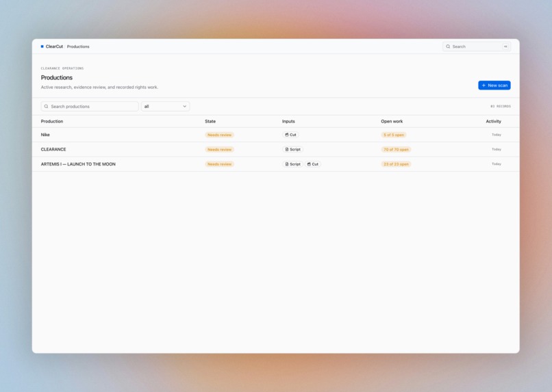Click the CLEARANCE OPERATIONS label

click(62, 68)
